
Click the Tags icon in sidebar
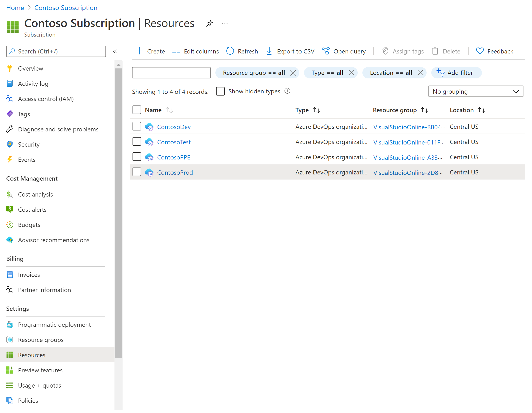pyautogui.click(x=9, y=114)
